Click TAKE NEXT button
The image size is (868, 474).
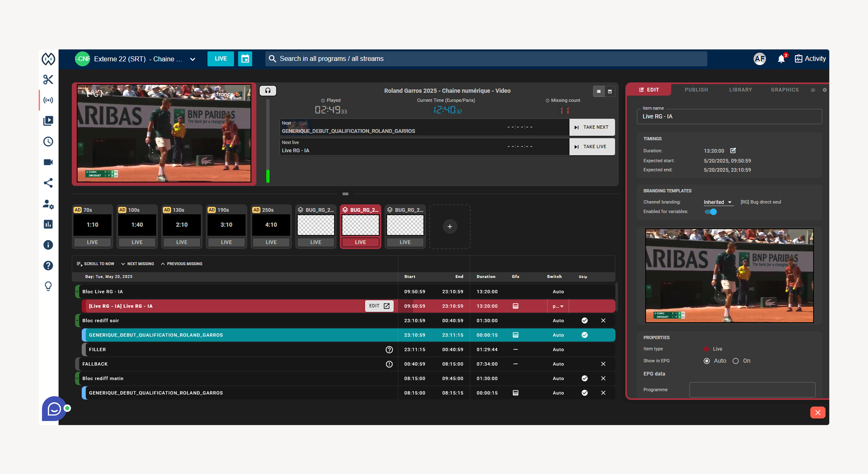592,127
